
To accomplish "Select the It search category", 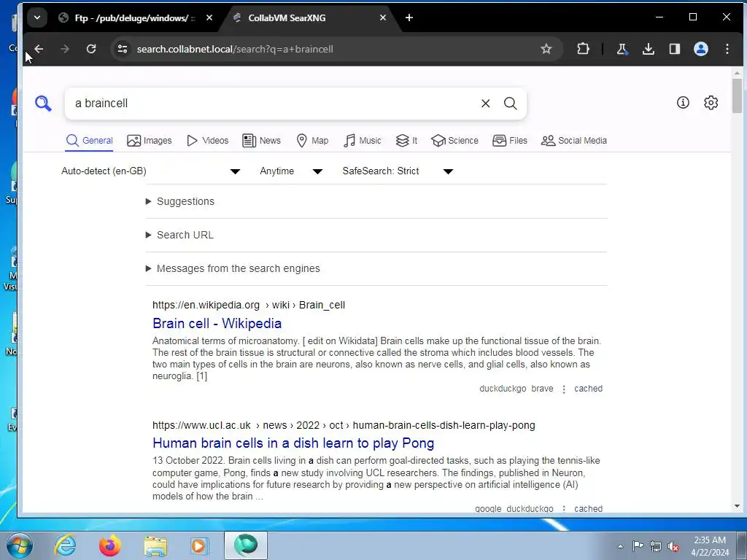I will coord(406,141).
